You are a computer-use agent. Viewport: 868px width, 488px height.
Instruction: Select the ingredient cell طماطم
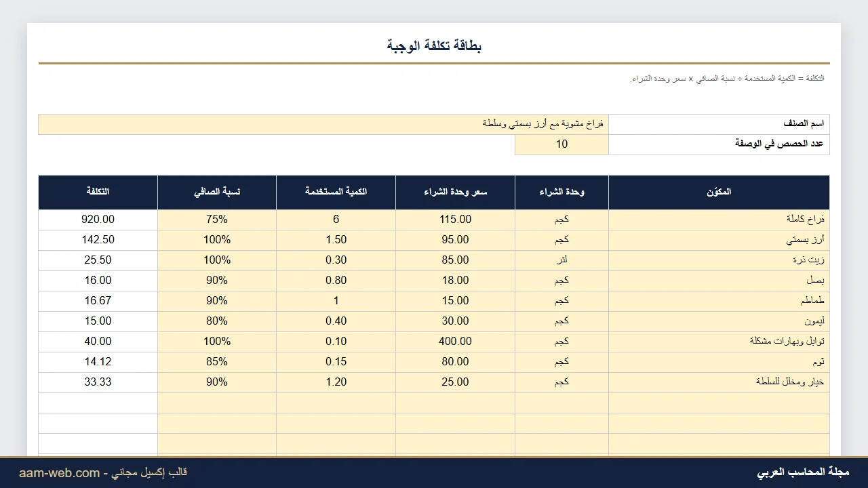(x=719, y=301)
